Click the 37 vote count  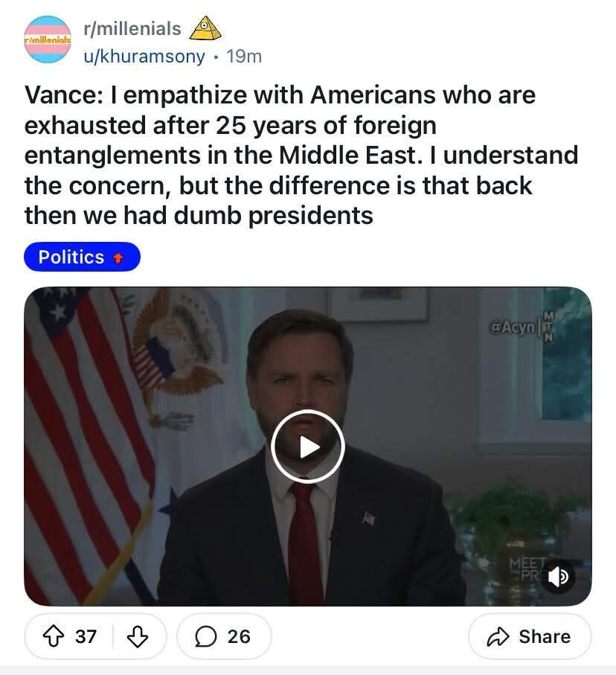click(86, 636)
